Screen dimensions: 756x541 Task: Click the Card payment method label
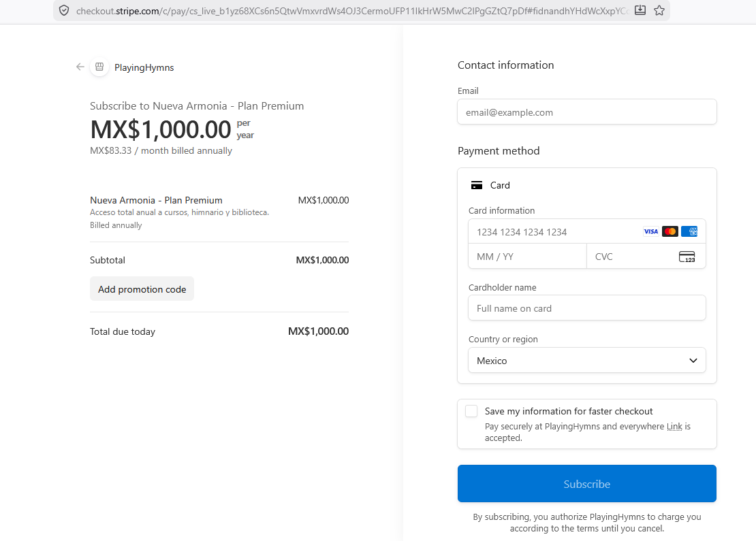point(500,186)
